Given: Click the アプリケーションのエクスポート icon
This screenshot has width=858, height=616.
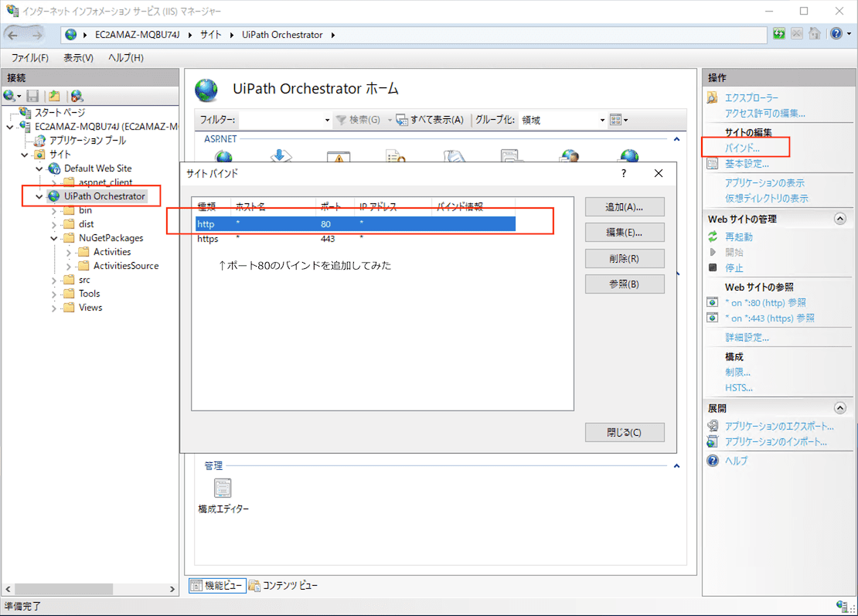Looking at the screenshot, I should (x=713, y=426).
